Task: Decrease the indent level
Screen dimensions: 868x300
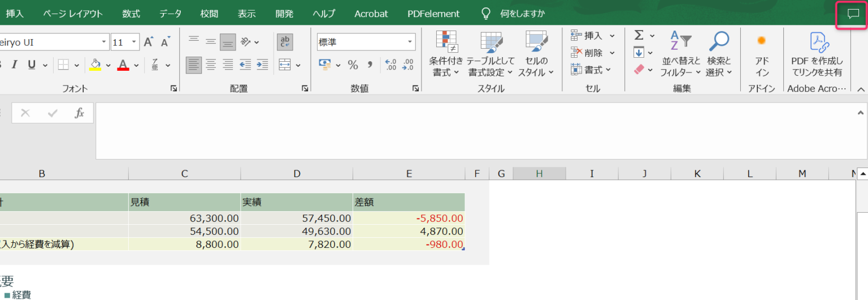Action: [x=245, y=65]
